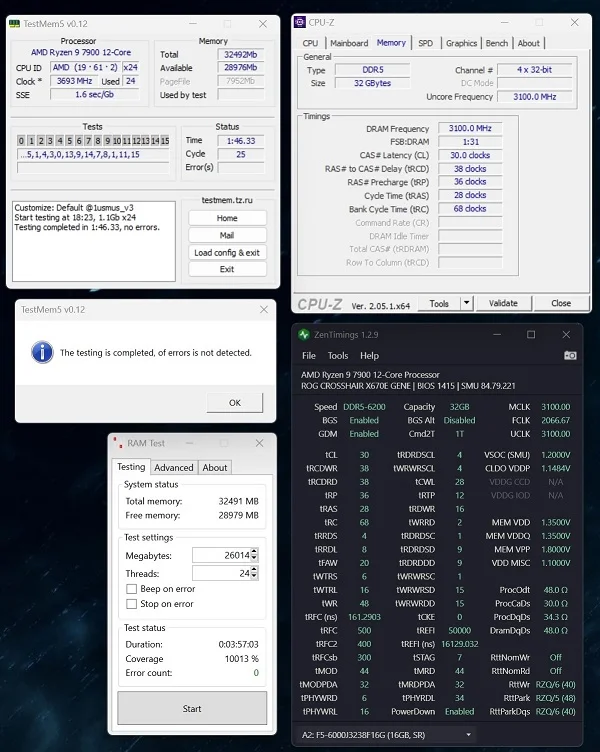This screenshot has height=752, width=600.
Task: Switch to the Advanced tab in RAM Test
Action: (x=174, y=468)
